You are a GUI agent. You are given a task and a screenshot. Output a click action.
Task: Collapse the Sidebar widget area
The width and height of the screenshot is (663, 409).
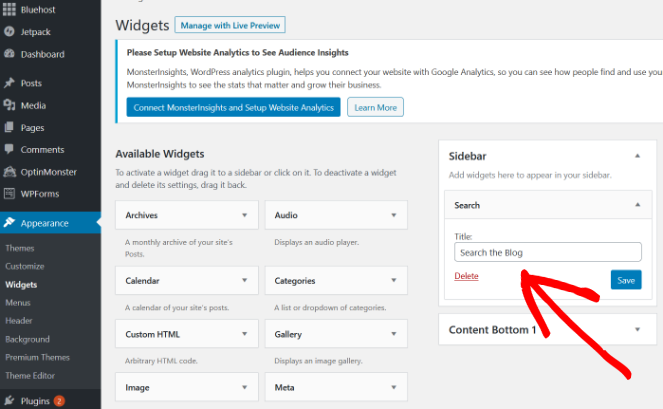click(637, 157)
